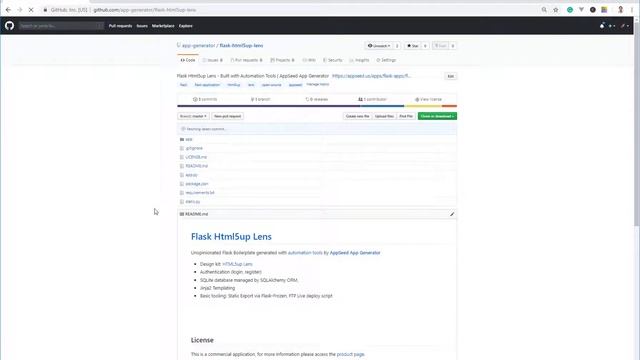Screen dimensions: 640x360
Task: Open the Pull requests repository tab
Action: coord(246,60)
